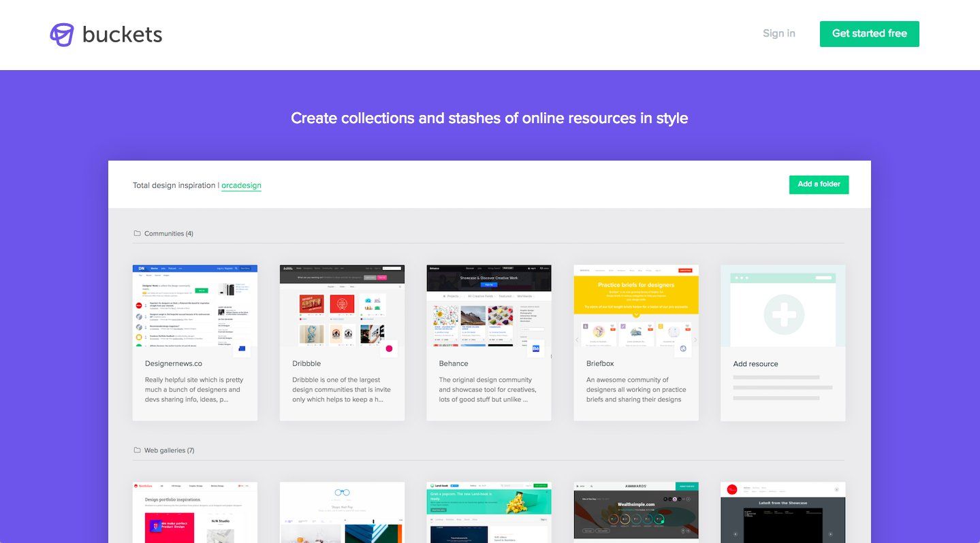This screenshot has width=980, height=543.
Task: Open the Land-book thumbnail under Web galleries
Action: pos(488,510)
